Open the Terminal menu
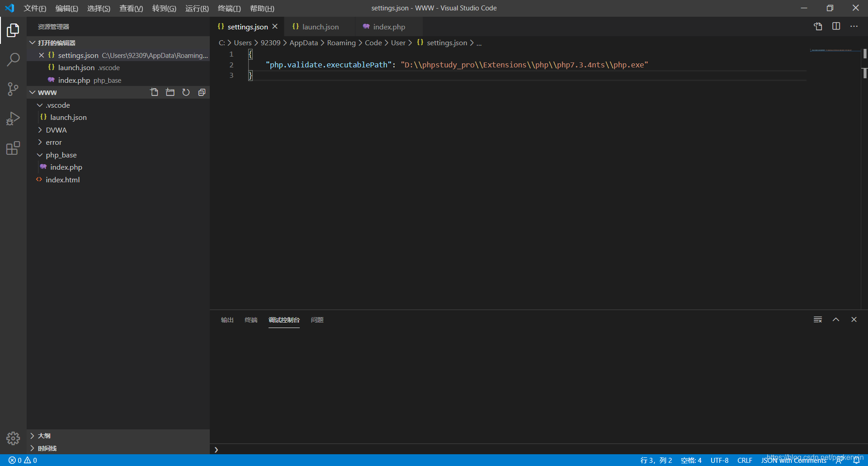The height and width of the screenshot is (466, 868). 229,8
